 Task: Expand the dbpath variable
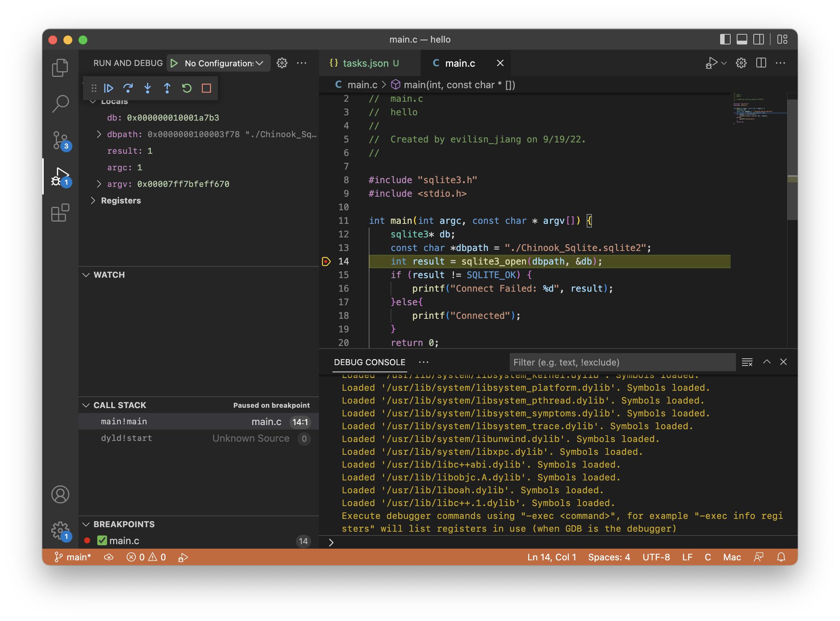click(x=99, y=135)
